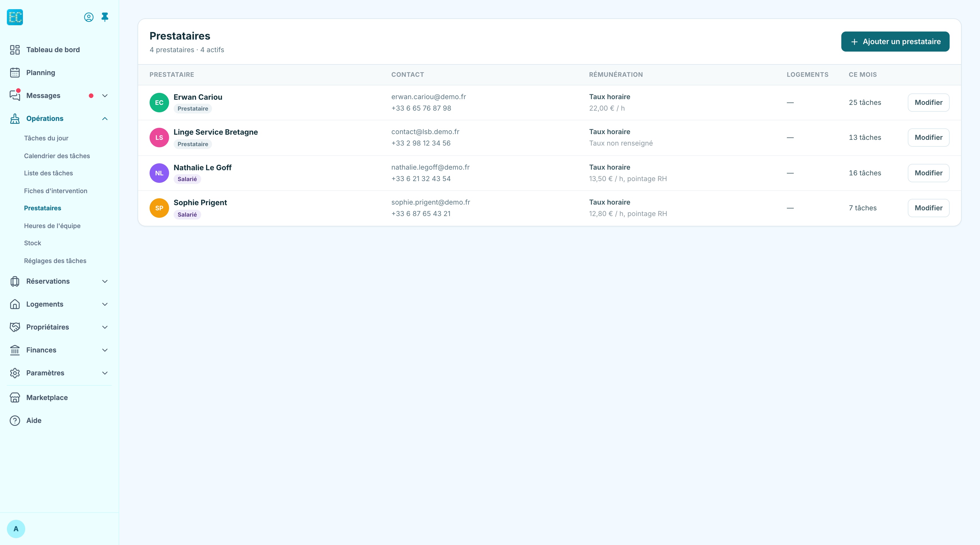Click Modifier for Nathalie Le Goff

coord(928,173)
